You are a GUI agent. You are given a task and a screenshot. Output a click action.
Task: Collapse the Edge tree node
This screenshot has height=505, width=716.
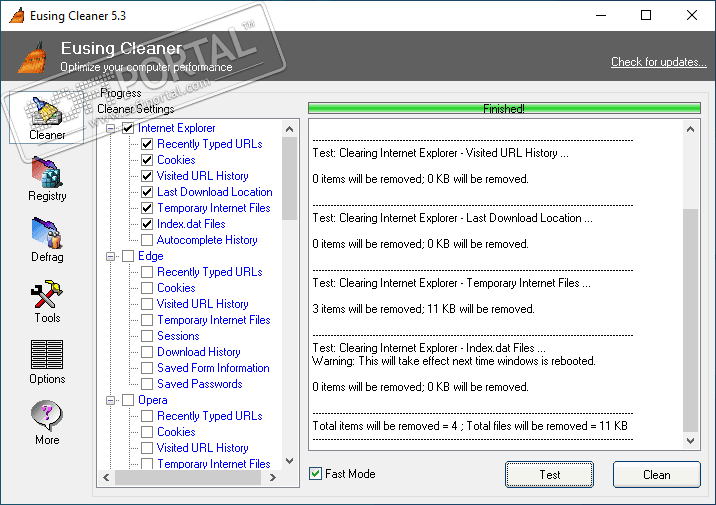tap(110, 256)
